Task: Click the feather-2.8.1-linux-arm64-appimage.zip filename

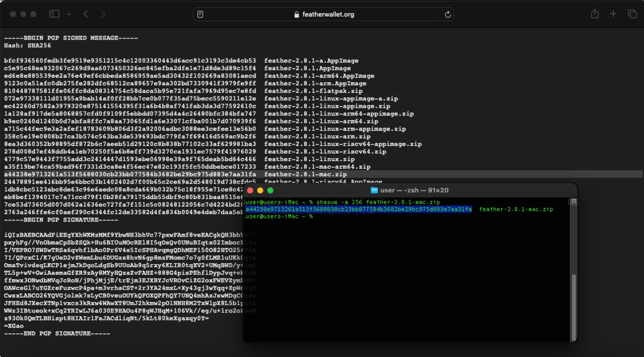Action: coord(339,114)
